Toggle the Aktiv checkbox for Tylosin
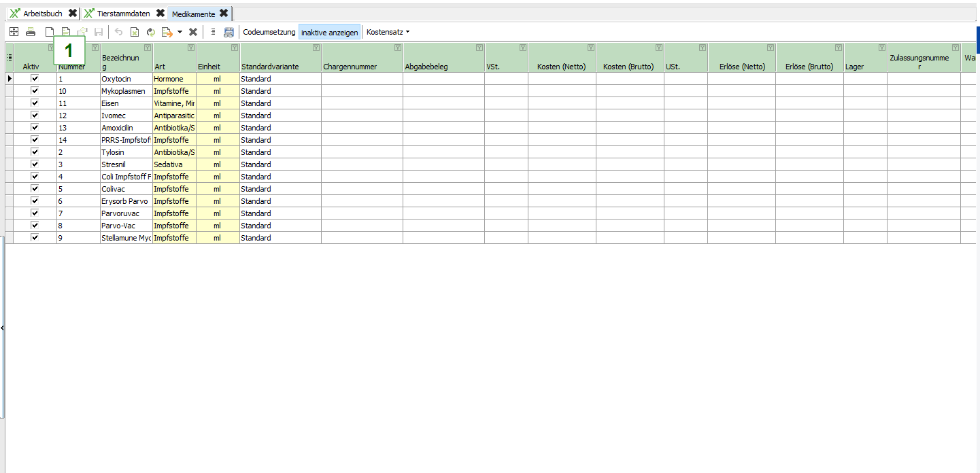This screenshot has width=980, height=473. (35, 152)
